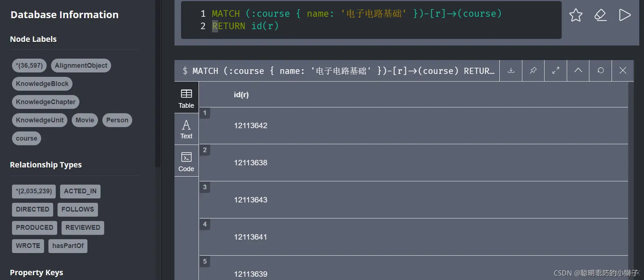The image size is (644, 280).
Task: Run the Cypher query with play icon
Action: 625,15
